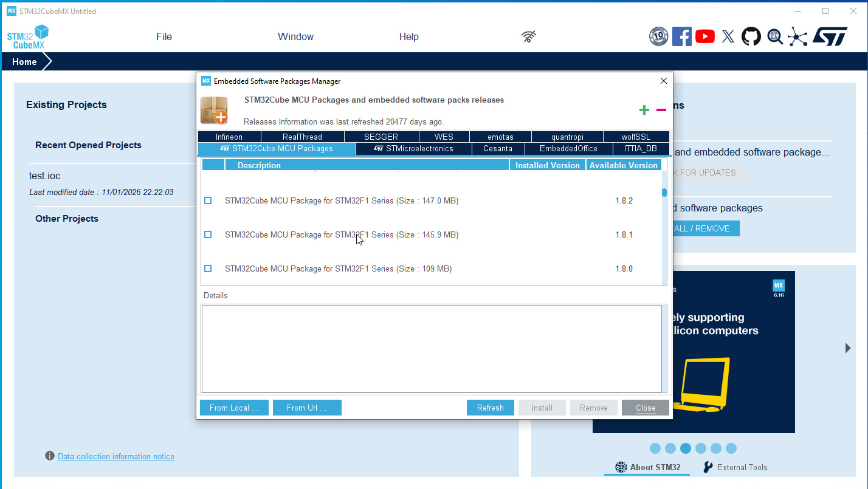Select the highlighted third banner carousel dot
868x489 pixels.
click(x=686, y=448)
